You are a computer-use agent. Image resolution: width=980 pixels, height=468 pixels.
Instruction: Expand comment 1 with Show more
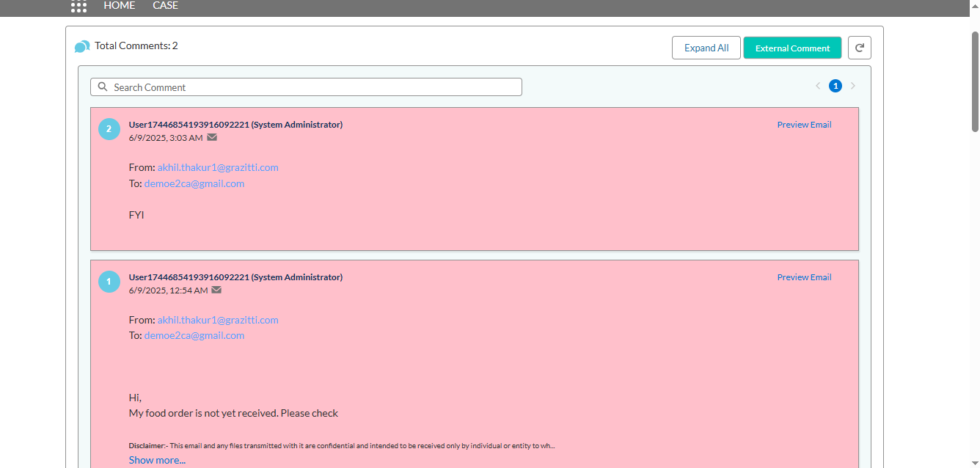157,460
